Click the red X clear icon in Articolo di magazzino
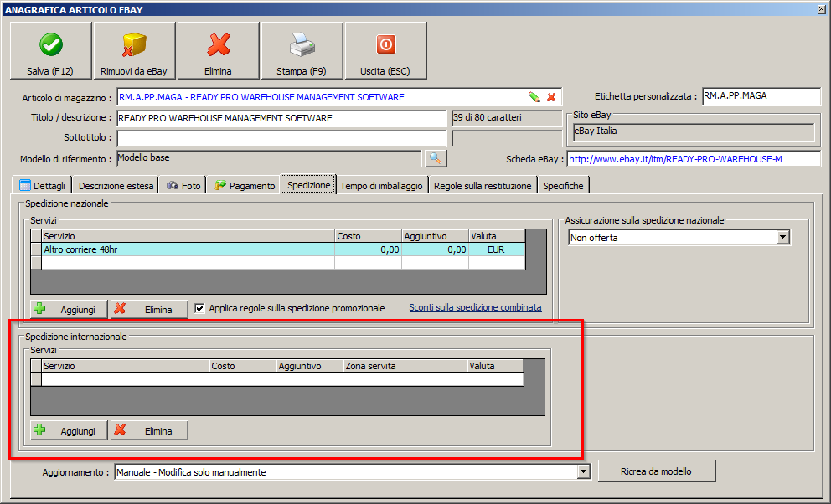 pos(551,97)
